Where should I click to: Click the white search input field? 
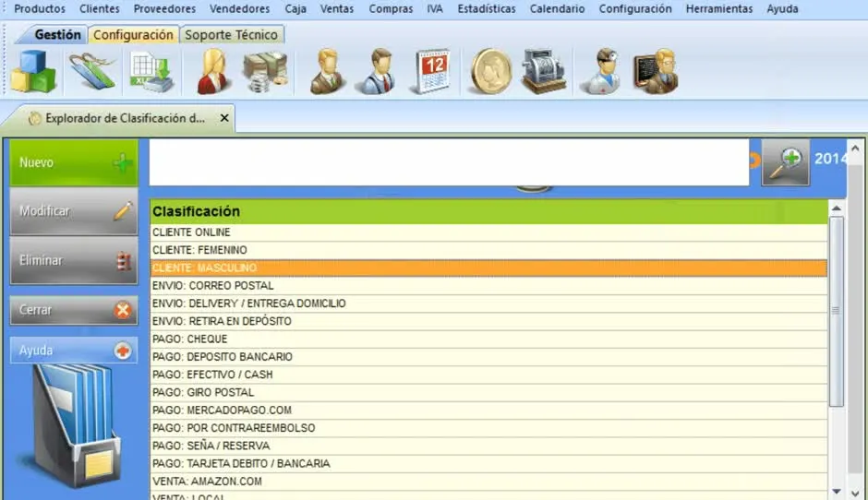(x=449, y=162)
